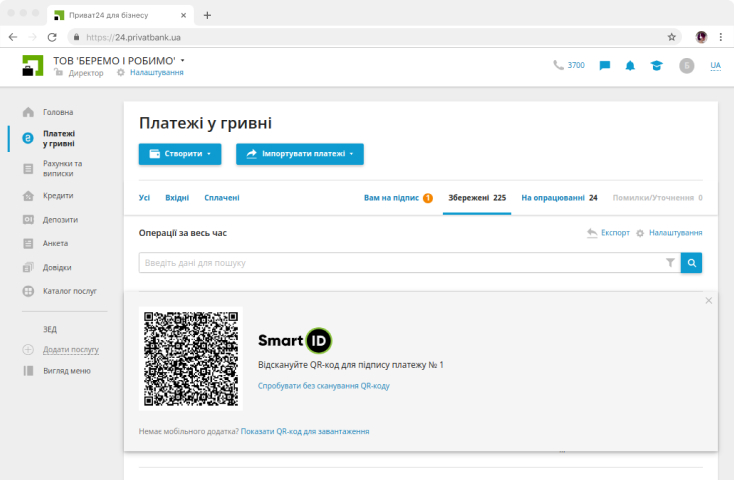This screenshot has height=480, width=734.
Task: Switch to the Вхідні tab
Action: 177,198
